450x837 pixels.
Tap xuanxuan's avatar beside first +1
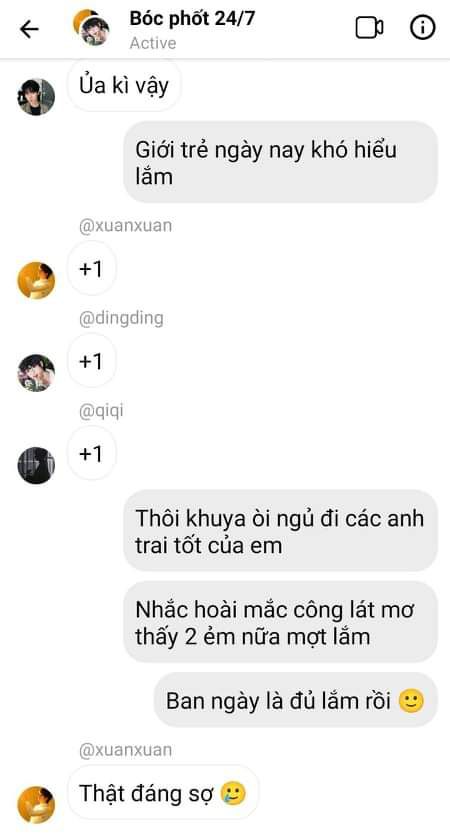(36, 280)
